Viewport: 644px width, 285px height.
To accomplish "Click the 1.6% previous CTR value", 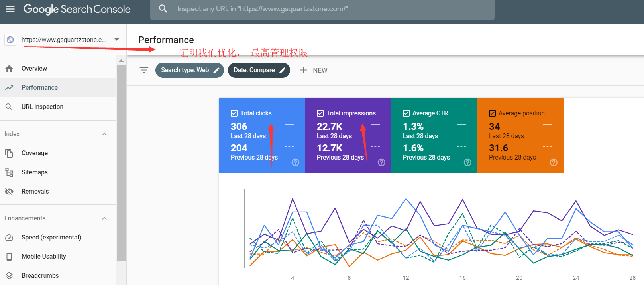I will [413, 148].
